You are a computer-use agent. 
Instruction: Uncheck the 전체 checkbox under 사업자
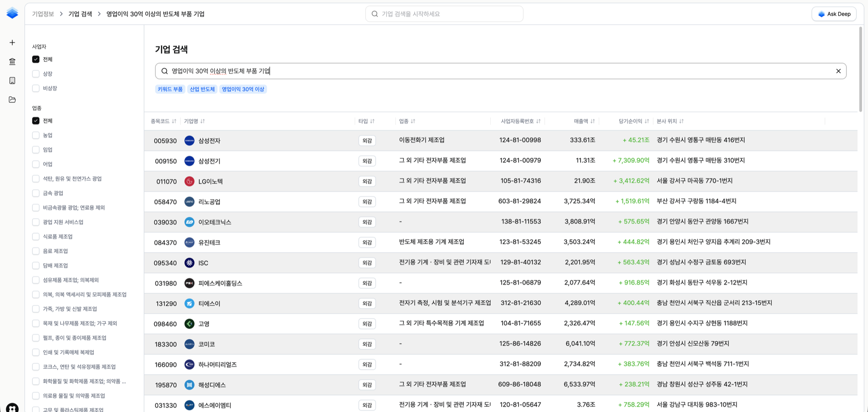click(36, 59)
